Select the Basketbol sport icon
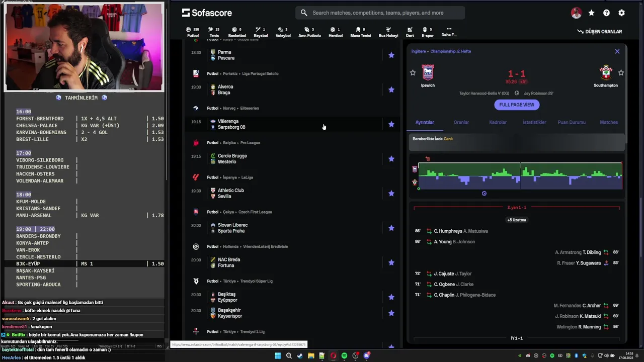644x362 pixels. (x=237, y=32)
